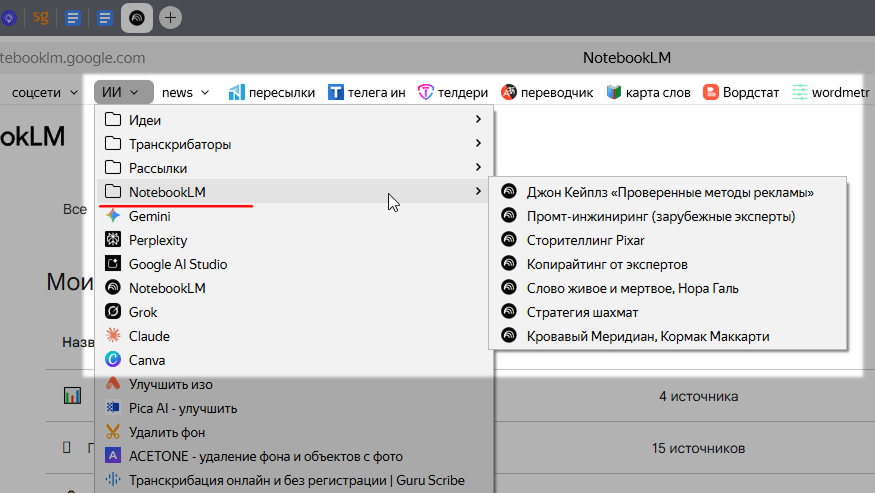Click the Вордстат bookmark in bar
875x493 pixels.
(x=741, y=92)
